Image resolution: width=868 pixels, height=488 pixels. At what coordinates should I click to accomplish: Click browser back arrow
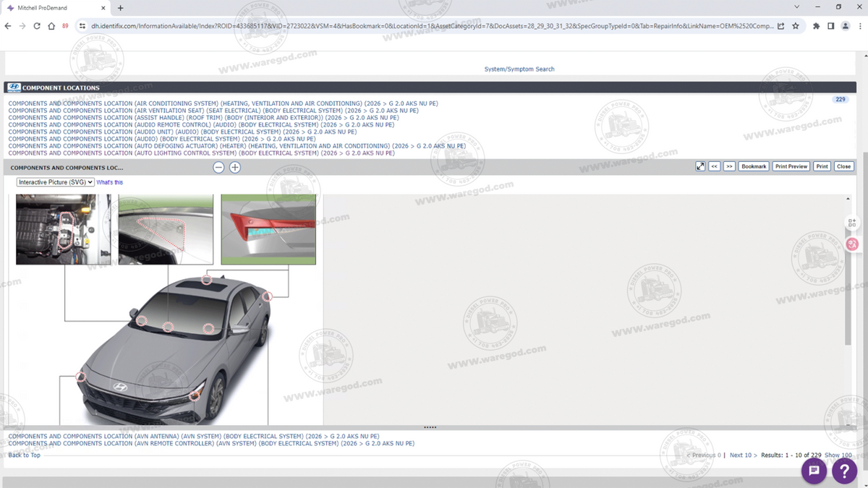click(x=8, y=26)
